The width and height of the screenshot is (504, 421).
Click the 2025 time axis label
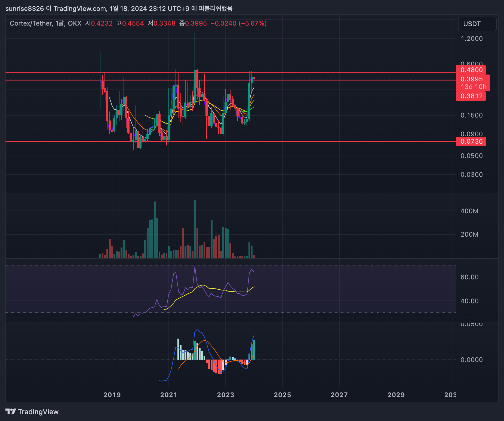click(x=282, y=395)
